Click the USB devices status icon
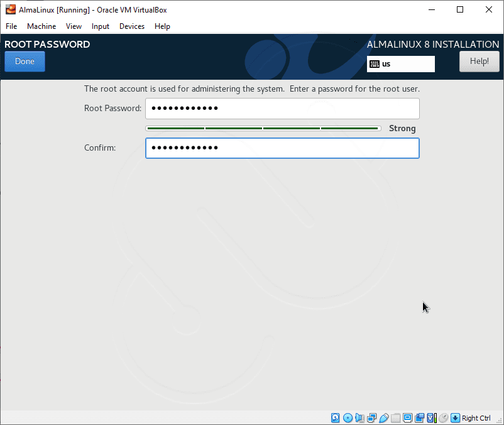The width and height of the screenshot is (504, 425). click(384, 417)
